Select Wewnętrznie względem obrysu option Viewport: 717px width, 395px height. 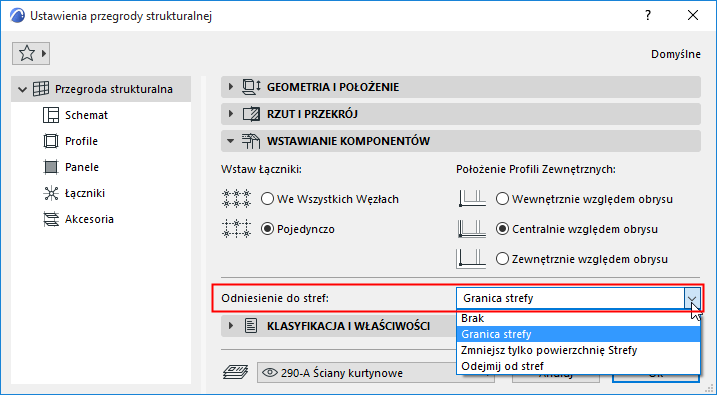(503, 199)
